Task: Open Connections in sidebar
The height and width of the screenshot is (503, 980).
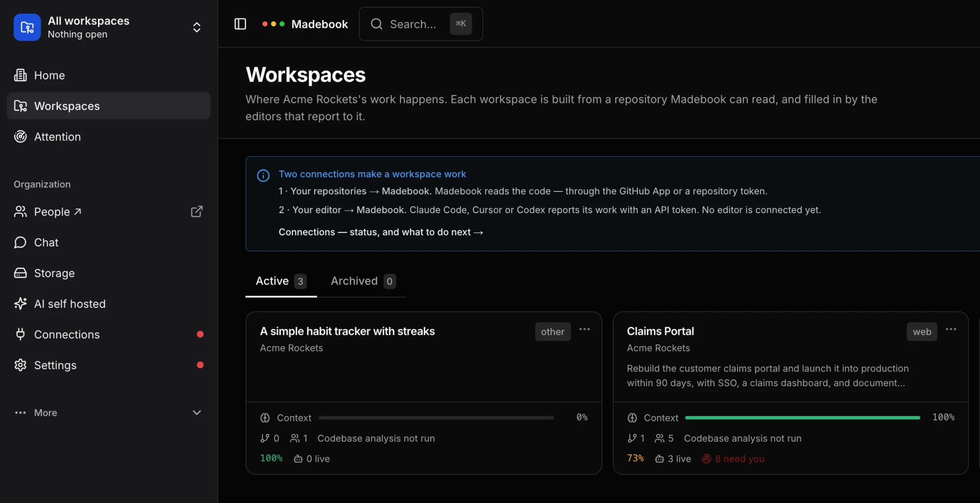Action: pyautogui.click(x=109, y=334)
